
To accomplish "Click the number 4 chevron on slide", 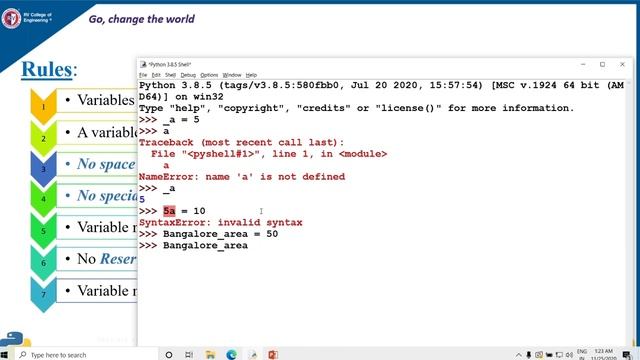I will [43, 199].
